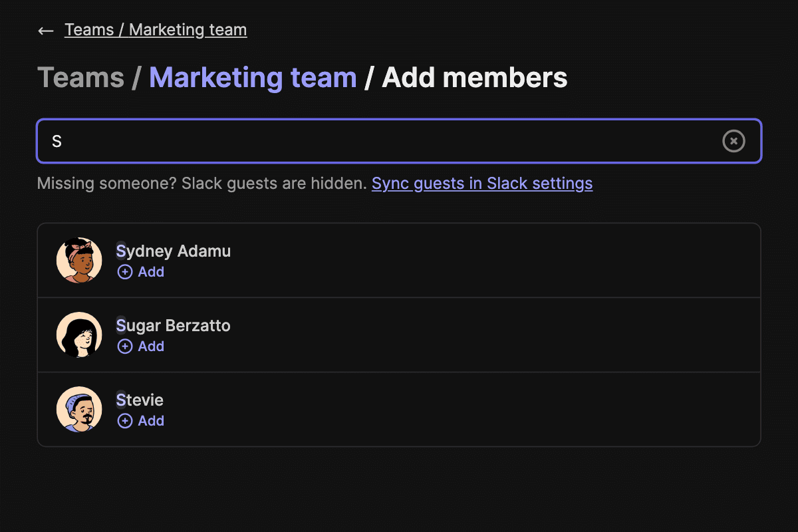Open the Teams / Marketing team breadcrumb link
This screenshot has width=798, height=532.
156,30
